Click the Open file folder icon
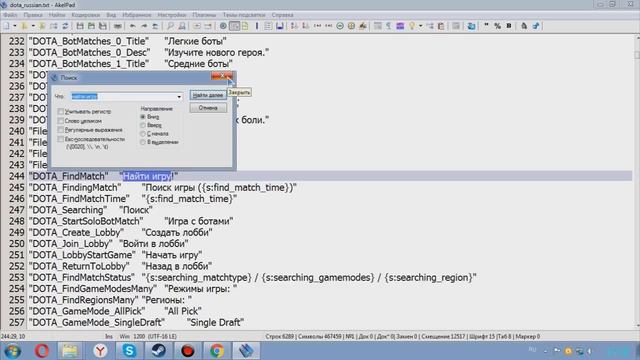This screenshot has width=640, height=360. (x=24, y=26)
